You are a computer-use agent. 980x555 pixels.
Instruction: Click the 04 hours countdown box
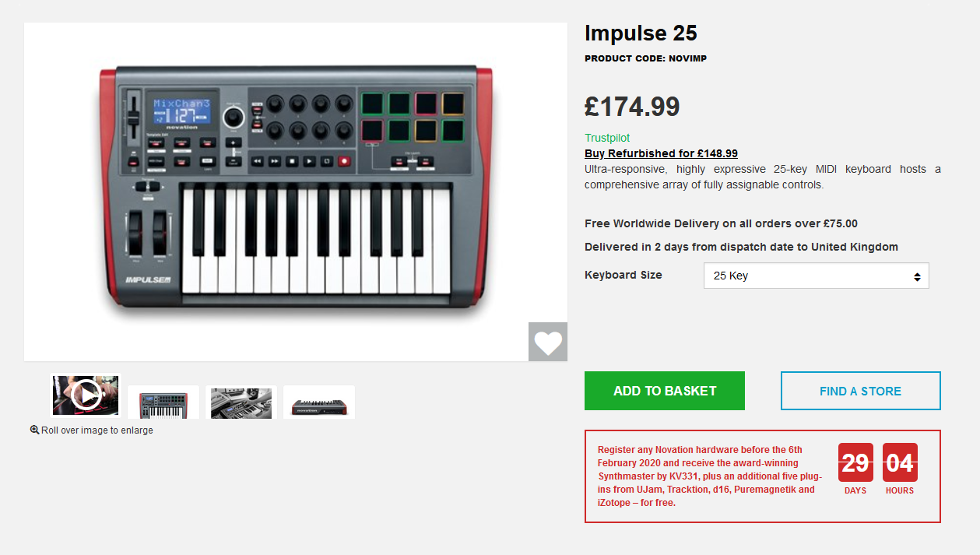[900, 463]
